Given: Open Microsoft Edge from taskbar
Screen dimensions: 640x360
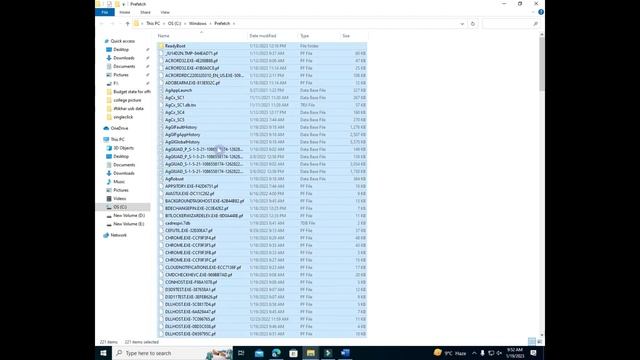Looking at the screenshot, I should point(276,353).
